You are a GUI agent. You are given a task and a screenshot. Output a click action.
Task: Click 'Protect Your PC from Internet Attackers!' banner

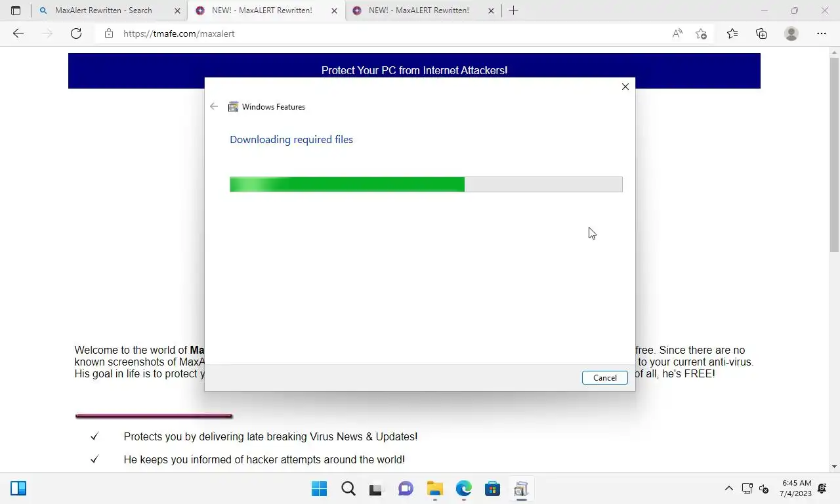click(x=414, y=70)
